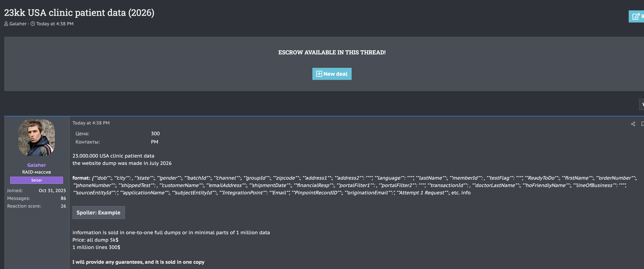
Task: Open author Galaher link below thread title
Action: [18, 24]
